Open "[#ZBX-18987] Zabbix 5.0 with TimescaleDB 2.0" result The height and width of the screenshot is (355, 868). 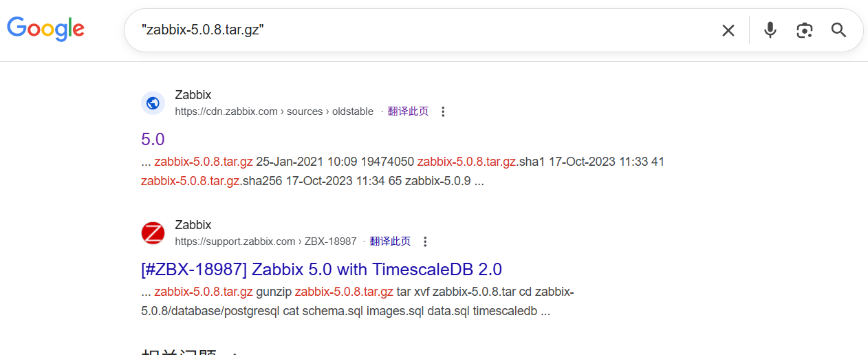point(321,269)
